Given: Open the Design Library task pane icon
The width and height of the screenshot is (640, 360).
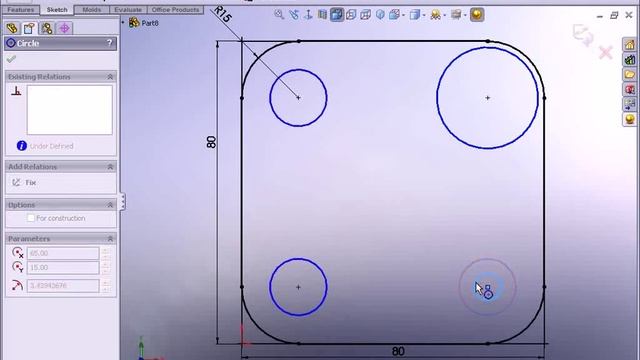Looking at the screenshot, I should [x=629, y=60].
